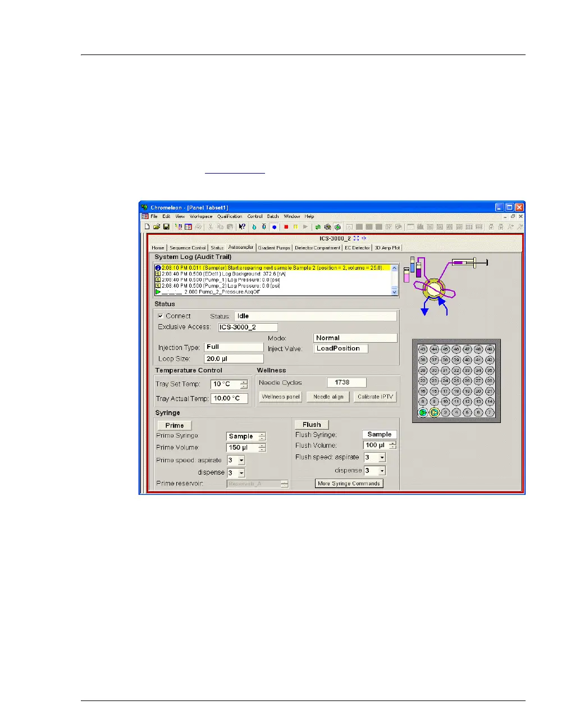Click the injection valve diagram
566x728 pixels.
click(x=433, y=289)
